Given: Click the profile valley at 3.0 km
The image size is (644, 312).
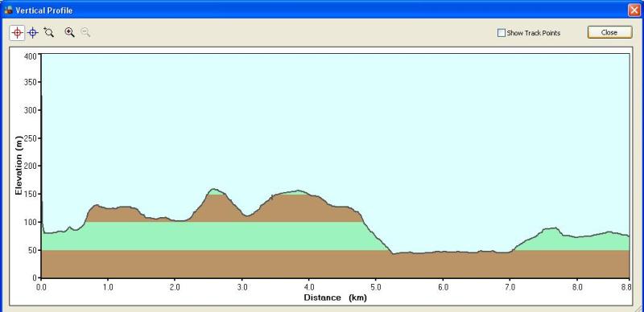Looking at the screenshot, I should coord(246,216).
